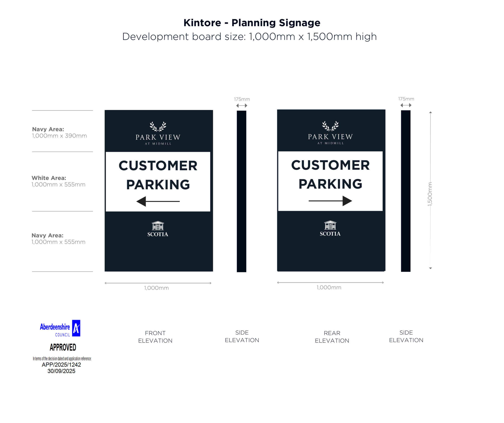Viewport: 504px width, 423px height.
Task: Click the left-pointing arrow on the sign
Action: click(158, 201)
